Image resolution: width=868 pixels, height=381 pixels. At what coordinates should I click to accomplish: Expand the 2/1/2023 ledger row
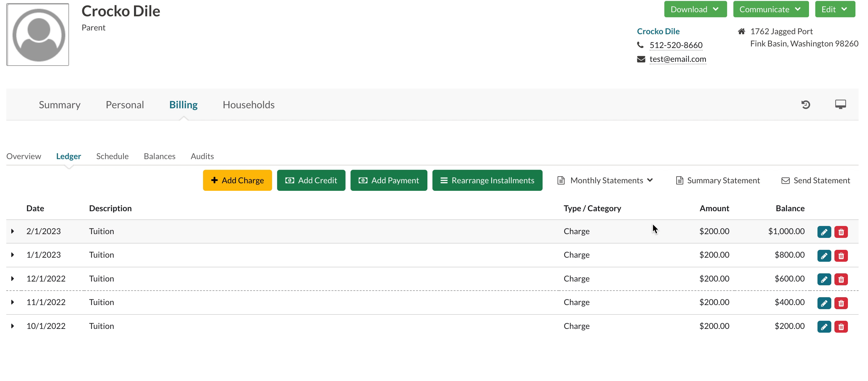(x=13, y=231)
